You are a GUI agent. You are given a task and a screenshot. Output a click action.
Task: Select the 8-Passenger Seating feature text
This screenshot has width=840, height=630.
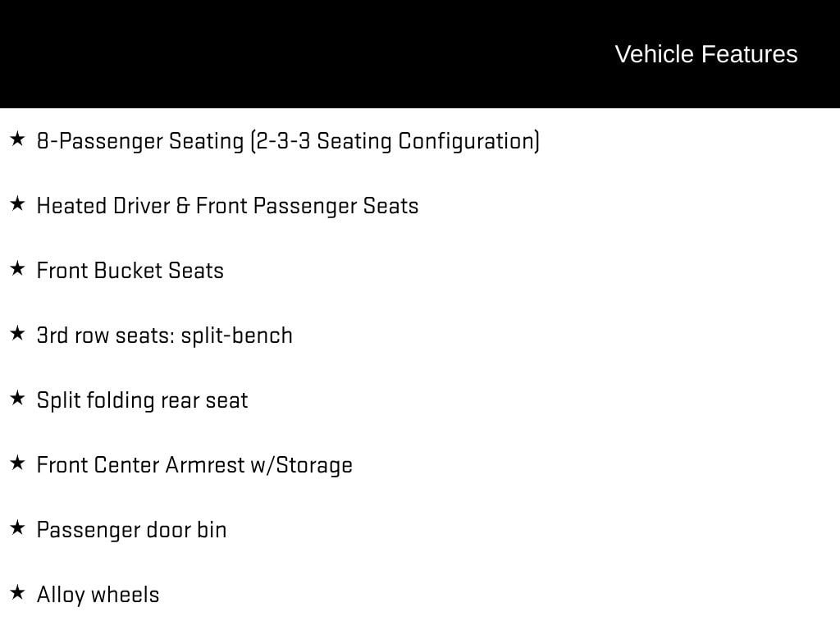click(x=141, y=141)
